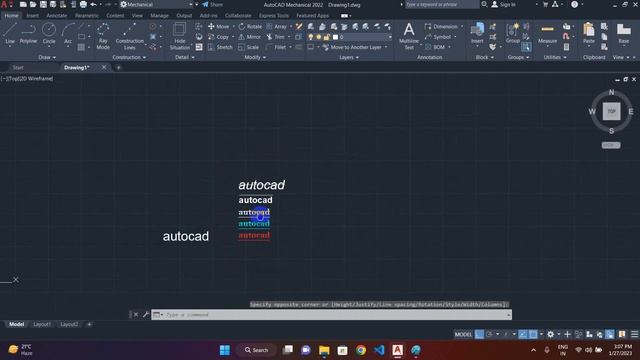Select the Polyline tool
640x360 pixels.
coord(28,33)
